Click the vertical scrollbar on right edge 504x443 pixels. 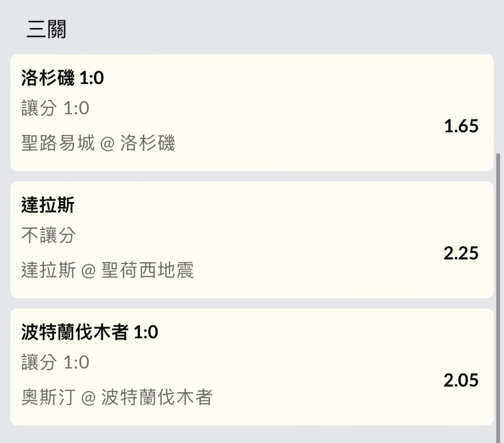(x=498, y=298)
